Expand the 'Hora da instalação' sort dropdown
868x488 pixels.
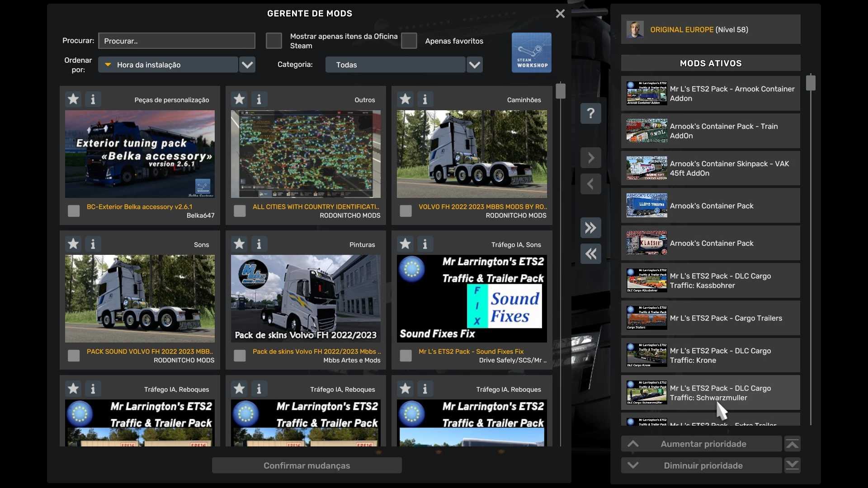coord(247,65)
